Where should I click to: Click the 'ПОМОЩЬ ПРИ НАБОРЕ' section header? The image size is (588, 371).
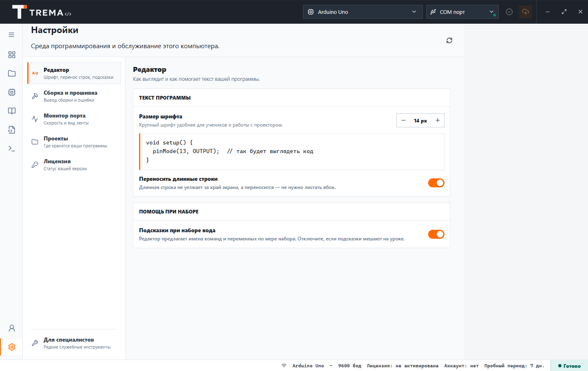[169, 211]
